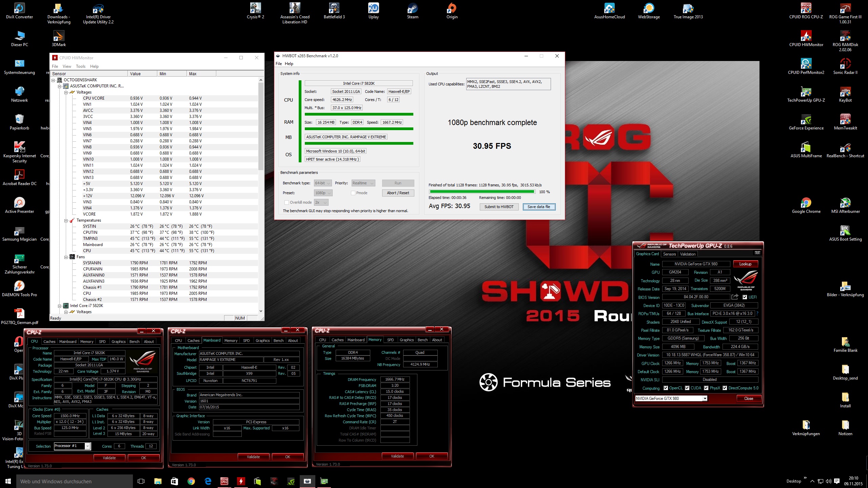
Task: Open the MemTweakIt desktop icon
Action: point(845,122)
